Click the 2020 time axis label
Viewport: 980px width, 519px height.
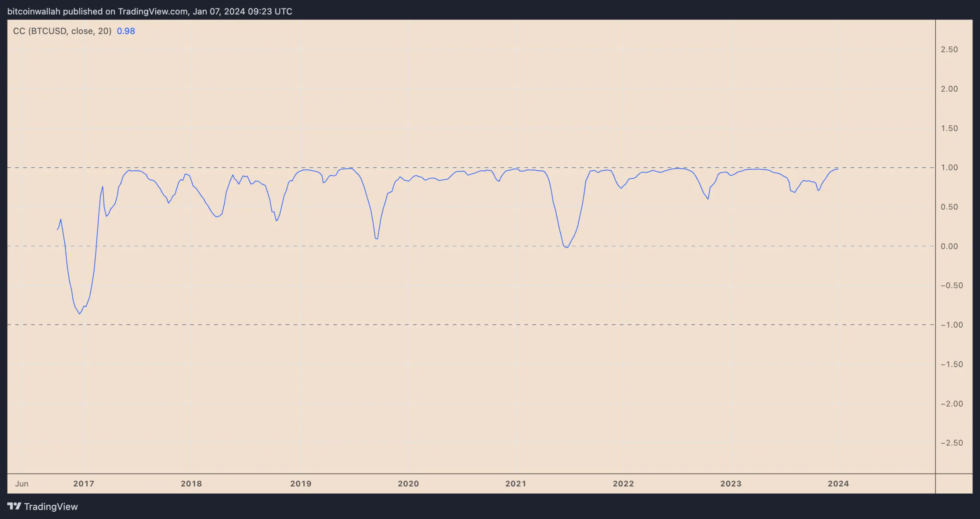tap(408, 484)
